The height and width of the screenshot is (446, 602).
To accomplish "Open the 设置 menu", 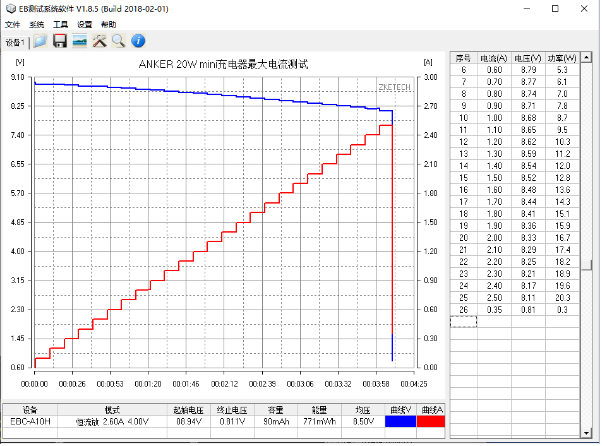I will 84,25.
